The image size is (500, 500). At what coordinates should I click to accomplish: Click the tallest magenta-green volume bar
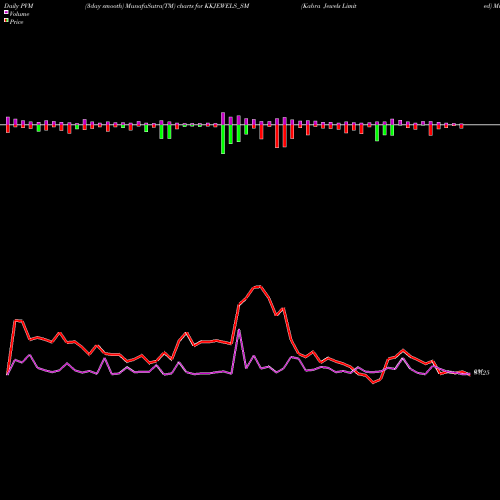(x=223, y=133)
